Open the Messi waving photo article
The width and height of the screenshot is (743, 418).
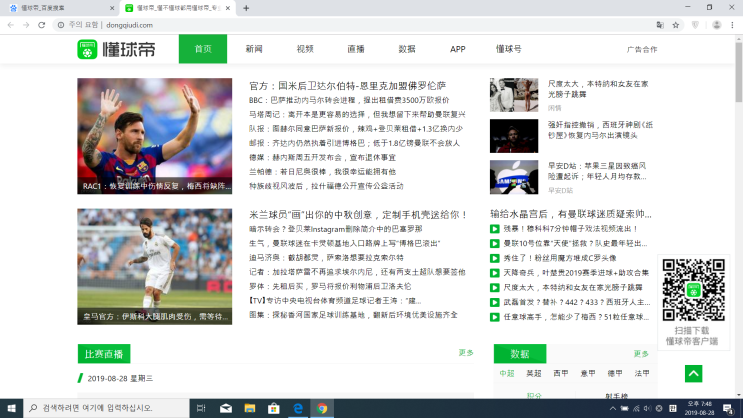click(x=154, y=136)
